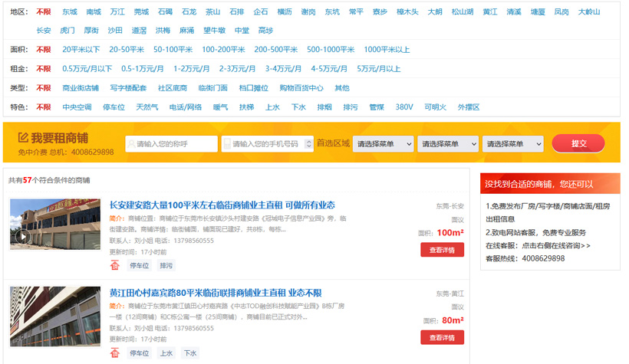Select 中央空调 feature filter
Image resolution: width=629 pixels, height=364 pixels.
pos(77,107)
